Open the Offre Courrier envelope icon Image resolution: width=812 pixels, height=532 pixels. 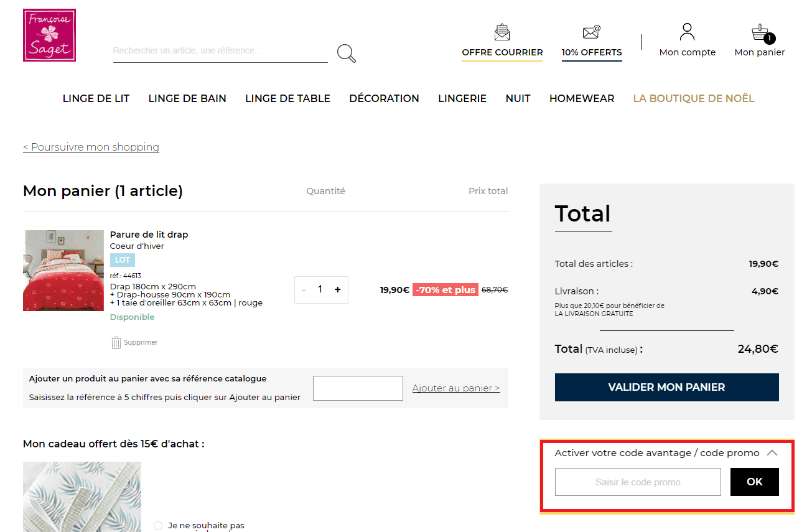(502, 32)
